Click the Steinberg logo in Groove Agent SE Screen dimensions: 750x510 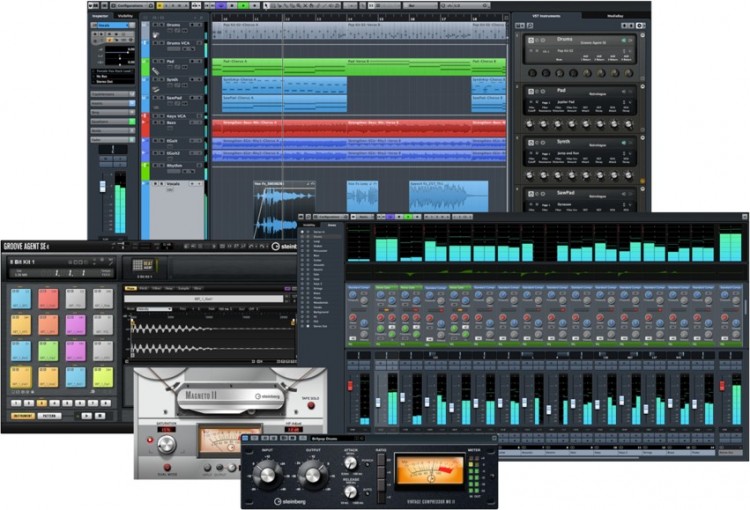pyautogui.click(x=284, y=246)
